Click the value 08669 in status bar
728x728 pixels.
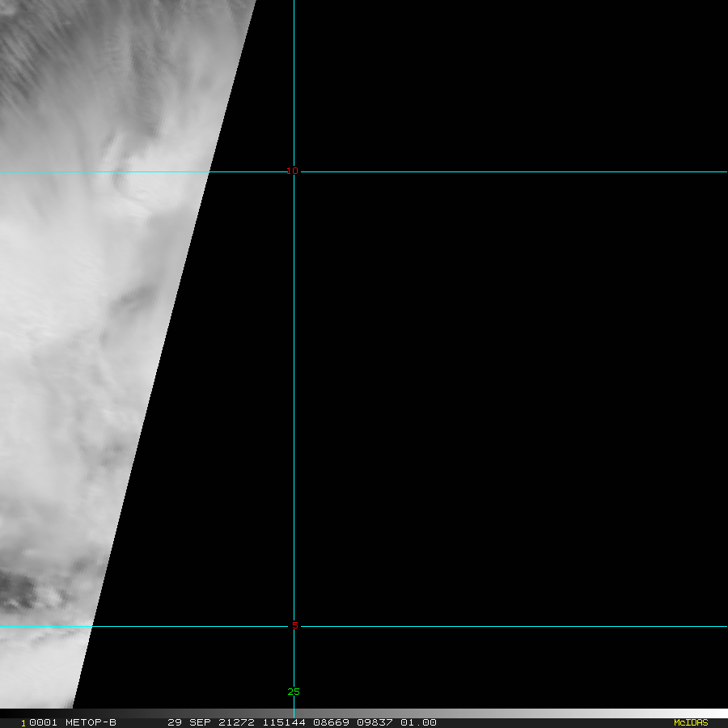[x=331, y=722]
